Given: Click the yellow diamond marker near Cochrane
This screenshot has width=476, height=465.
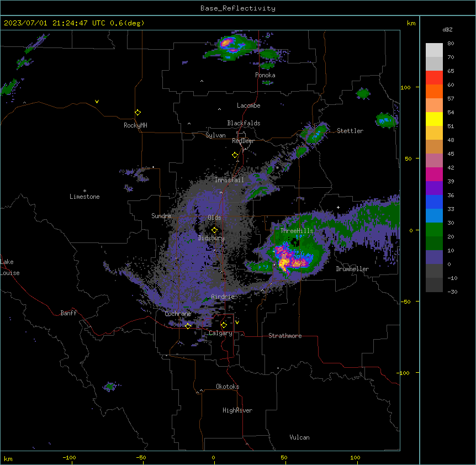Looking at the screenshot, I should pos(188,326).
